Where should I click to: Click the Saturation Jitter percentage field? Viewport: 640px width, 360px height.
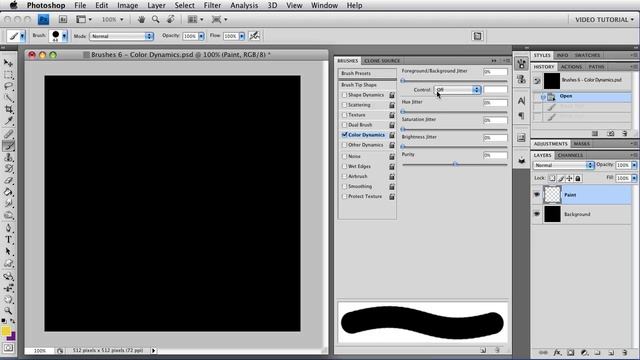coord(495,120)
